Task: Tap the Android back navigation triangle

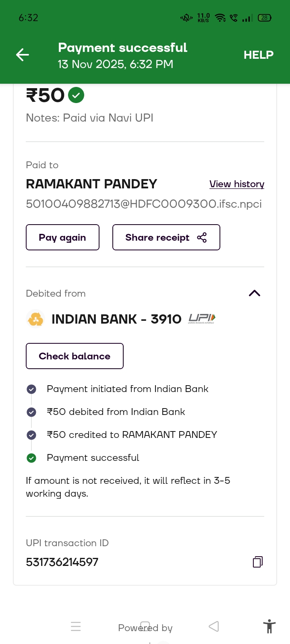Action: click(x=214, y=626)
